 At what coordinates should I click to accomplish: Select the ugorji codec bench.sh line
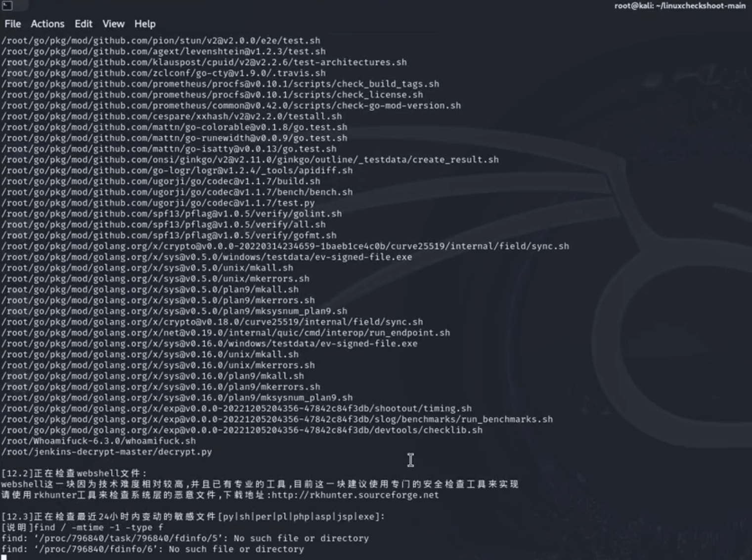coord(177,192)
